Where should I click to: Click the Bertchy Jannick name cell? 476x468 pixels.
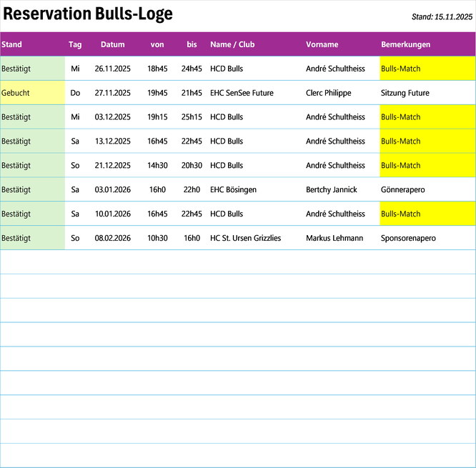pyautogui.click(x=331, y=189)
